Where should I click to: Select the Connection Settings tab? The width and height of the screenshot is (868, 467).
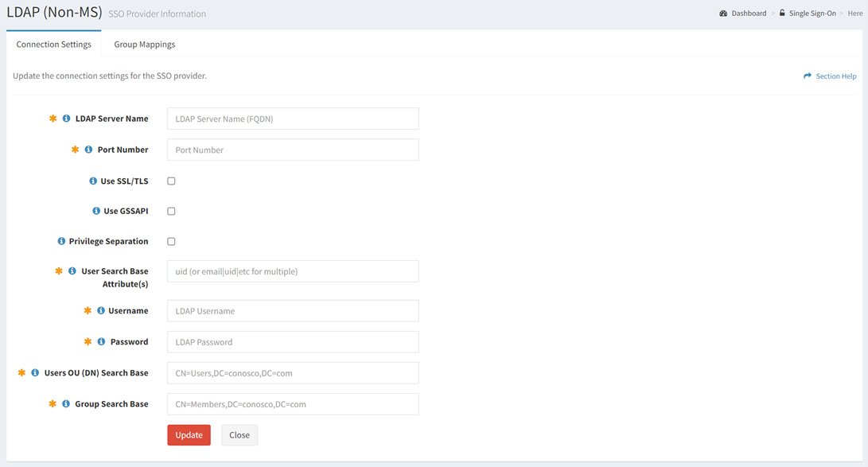pyautogui.click(x=53, y=45)
